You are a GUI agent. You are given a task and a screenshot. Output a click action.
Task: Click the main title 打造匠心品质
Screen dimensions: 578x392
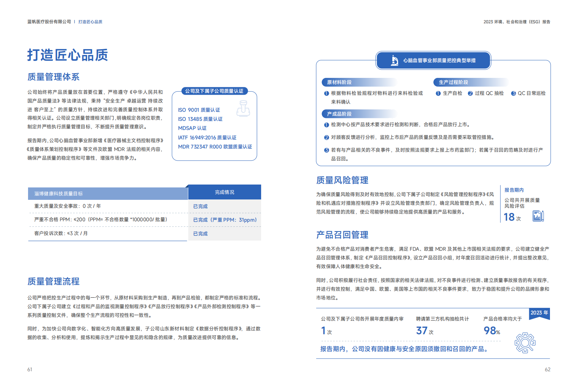point(68,55)
